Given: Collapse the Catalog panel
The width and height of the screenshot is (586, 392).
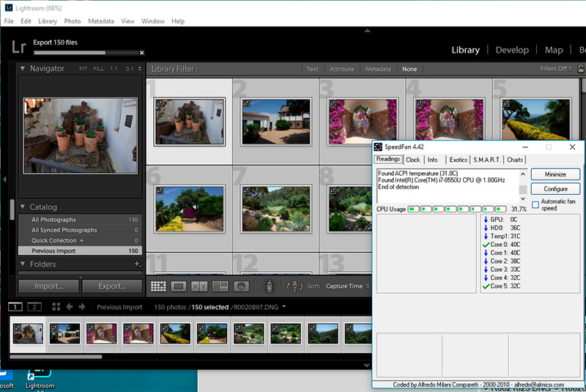Looking at the screenshot, I should pyautogui.click(x=23, y=207).
